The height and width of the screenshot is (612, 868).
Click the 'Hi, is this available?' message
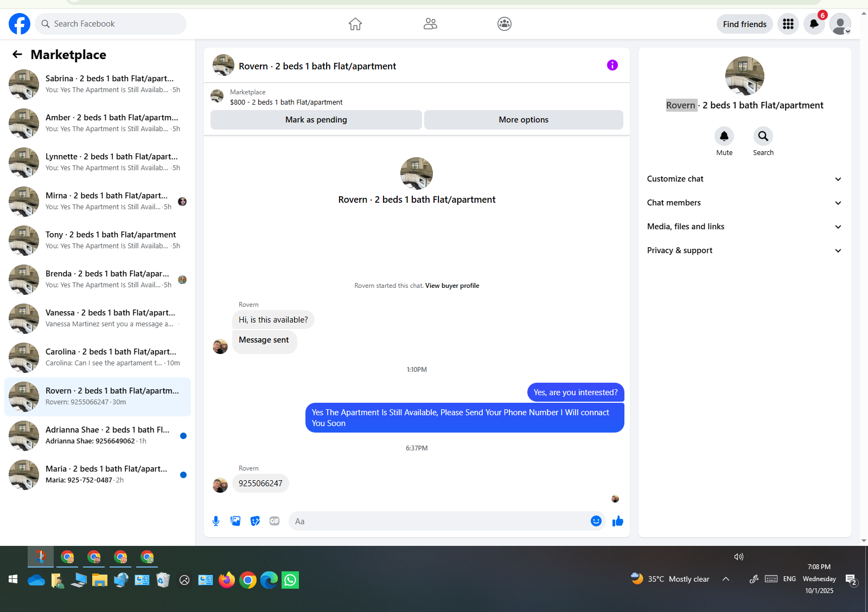(x=273, y=320)
